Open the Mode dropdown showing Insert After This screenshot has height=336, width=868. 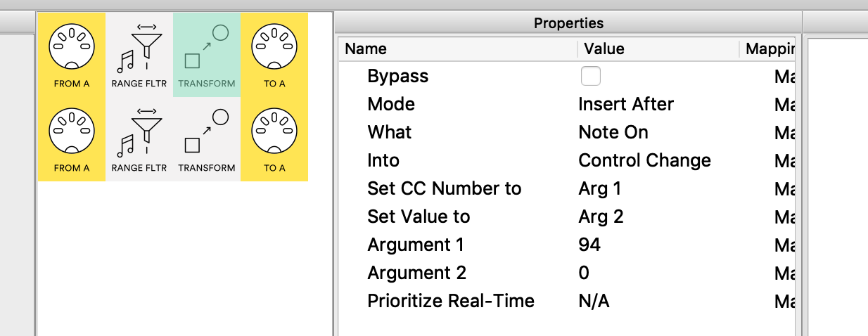point(625,105)
